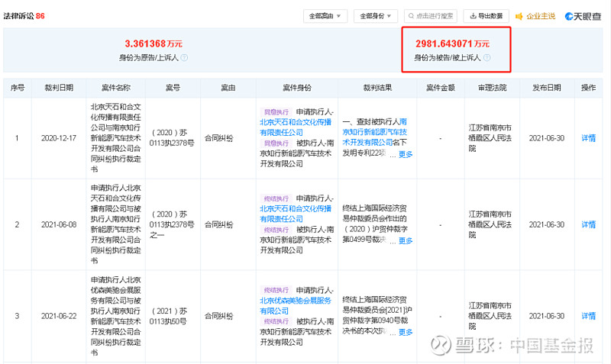Click the 裁判结果 column header

pyautogui.click(x=377, y=88)
